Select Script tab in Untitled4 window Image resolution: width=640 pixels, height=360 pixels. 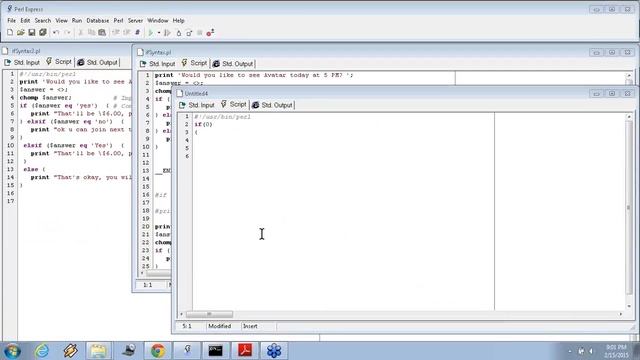pyautogui.click(x=233, y=104)
